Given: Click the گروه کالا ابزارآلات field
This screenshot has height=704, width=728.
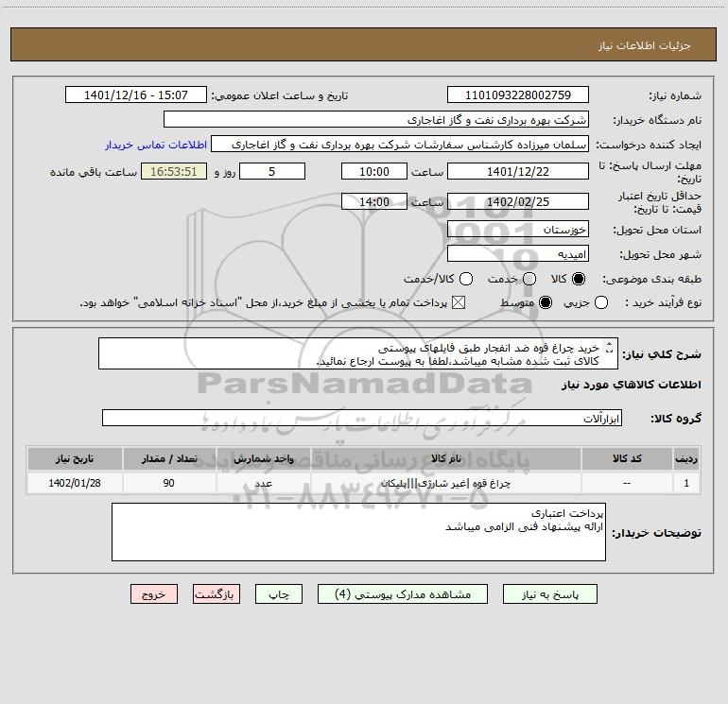Looking at the screenshot, I should (x=362, y=418).
